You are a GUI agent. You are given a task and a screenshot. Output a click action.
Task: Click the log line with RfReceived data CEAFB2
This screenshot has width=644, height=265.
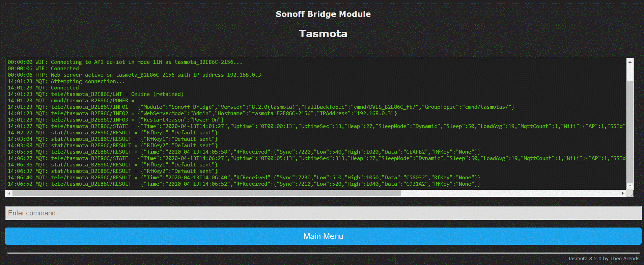[x=243, y=152]
